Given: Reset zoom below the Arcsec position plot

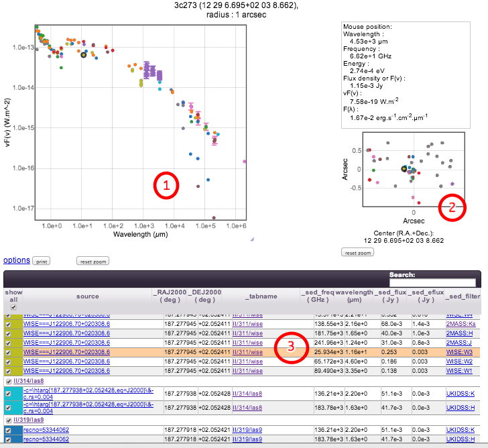Looking at the screenshot, I should click(357, 253).
